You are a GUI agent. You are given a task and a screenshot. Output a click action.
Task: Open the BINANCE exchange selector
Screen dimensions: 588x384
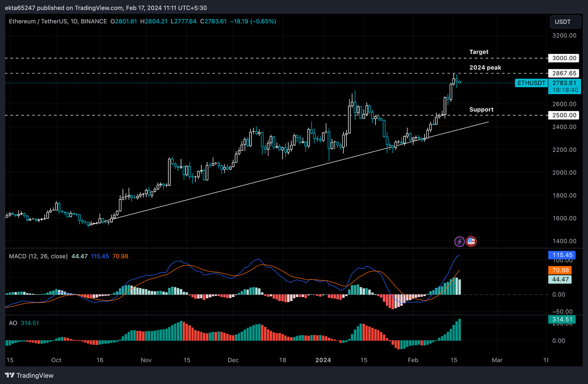[93, 21]
